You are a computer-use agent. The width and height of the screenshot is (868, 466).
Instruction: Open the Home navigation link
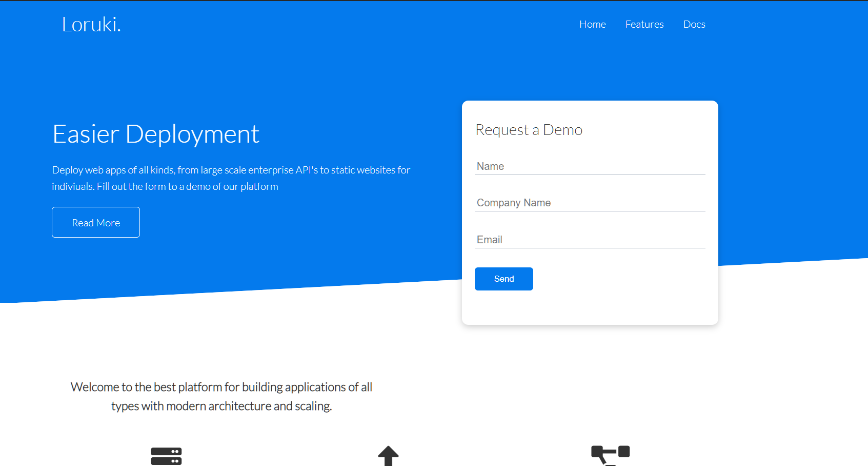(592, 24)
